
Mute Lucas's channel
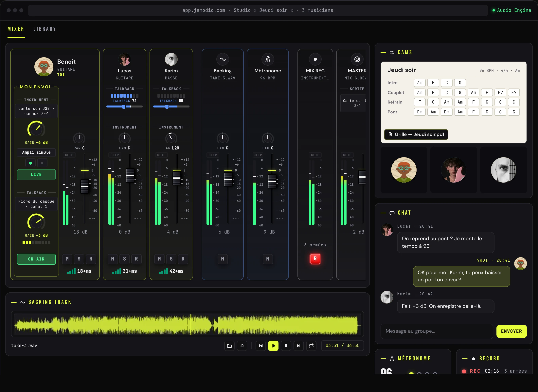pos(113,259)
